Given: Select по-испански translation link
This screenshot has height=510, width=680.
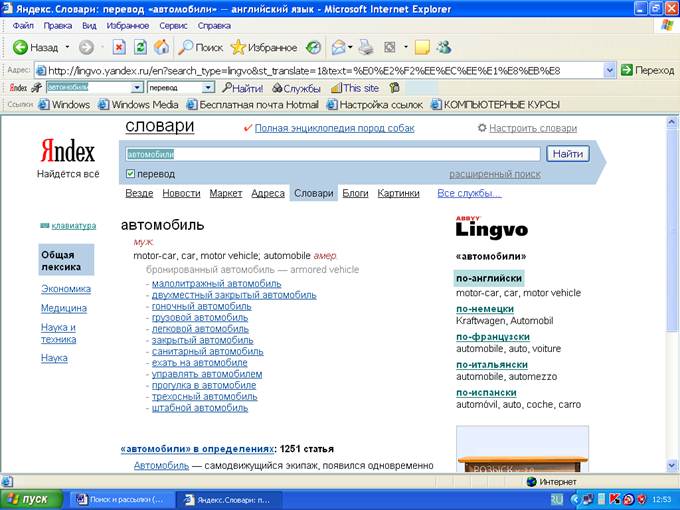Looking at the screenshot, I should 486,392.
